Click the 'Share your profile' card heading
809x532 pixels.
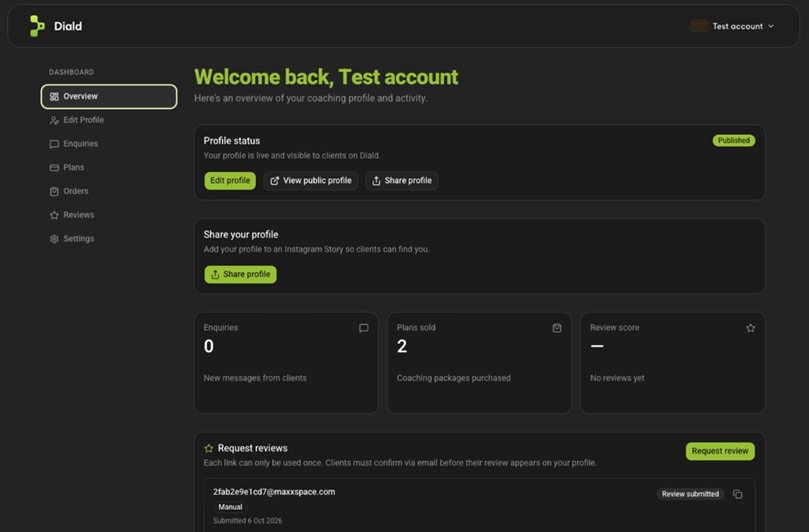point(241,234)
